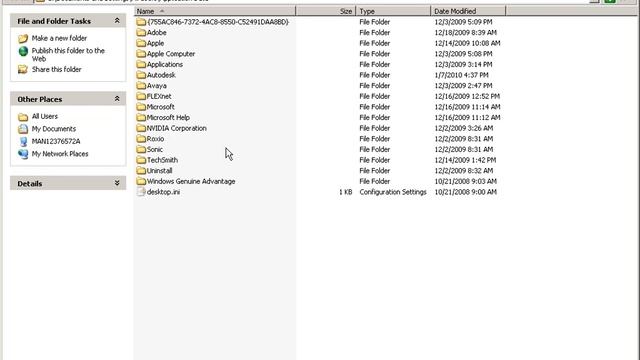Open the MAN12376572A link
Screen dimensions: 640x360
tap(56, 141)
